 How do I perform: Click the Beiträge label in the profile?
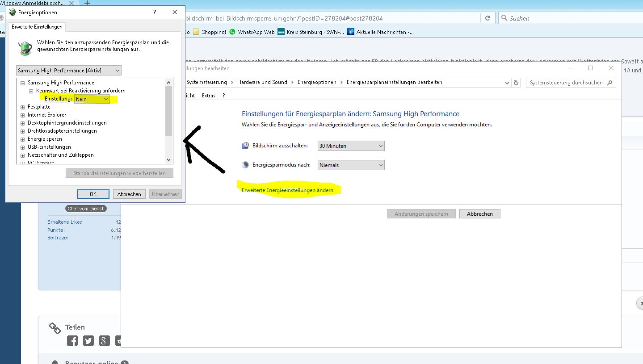tap(58, 238)
